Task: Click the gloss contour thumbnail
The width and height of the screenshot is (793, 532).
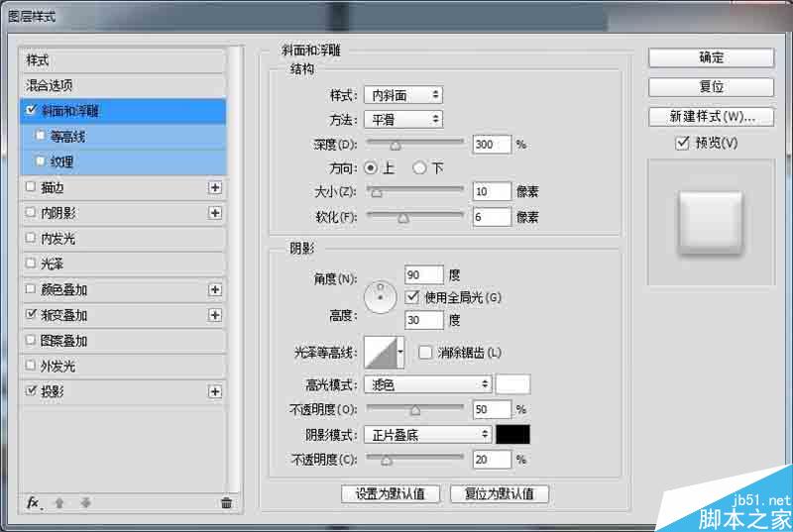Action: (381, 352)
